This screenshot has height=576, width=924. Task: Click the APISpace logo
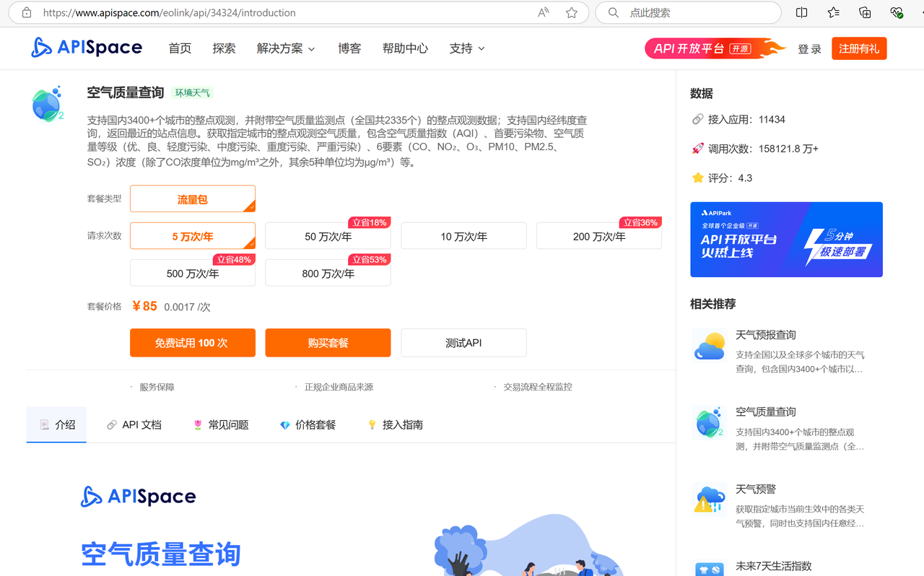coord(87,47)
